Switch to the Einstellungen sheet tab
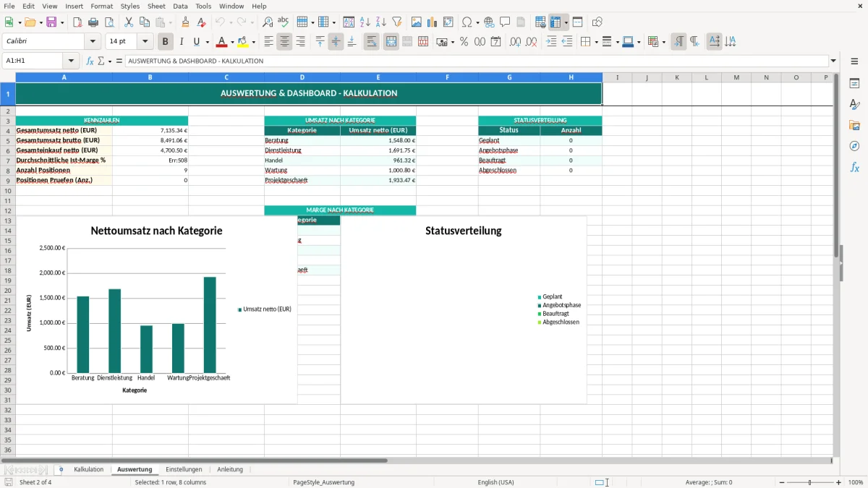This screenshot has width=868, height=488. pos(184,469)
